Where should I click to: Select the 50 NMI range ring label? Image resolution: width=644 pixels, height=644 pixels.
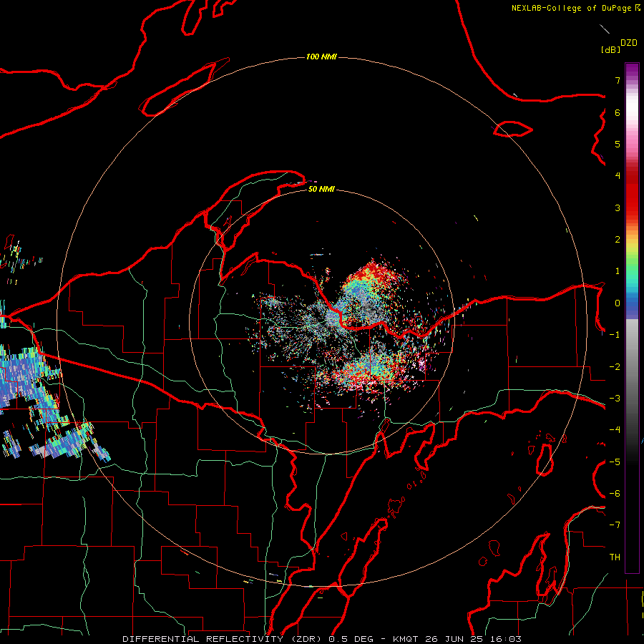(x=321, y=189)
